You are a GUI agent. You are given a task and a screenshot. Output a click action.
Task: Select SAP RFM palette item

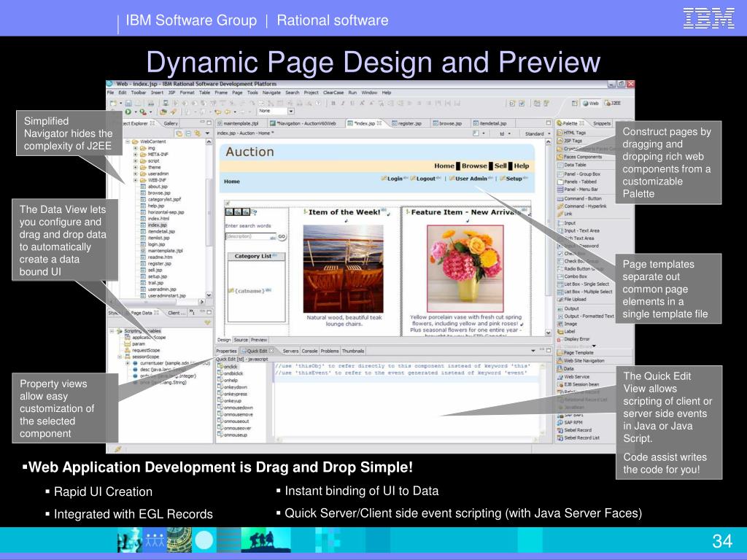coord(570,422)
